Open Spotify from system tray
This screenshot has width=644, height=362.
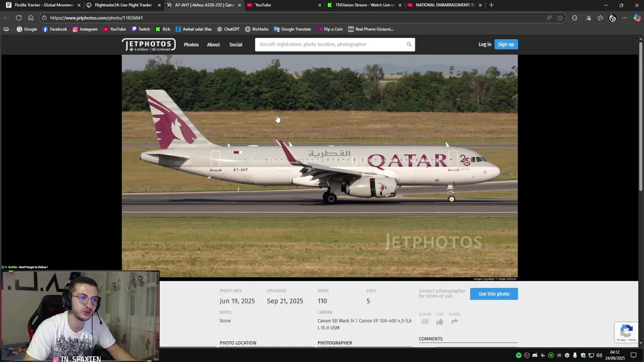pos(519,355)
